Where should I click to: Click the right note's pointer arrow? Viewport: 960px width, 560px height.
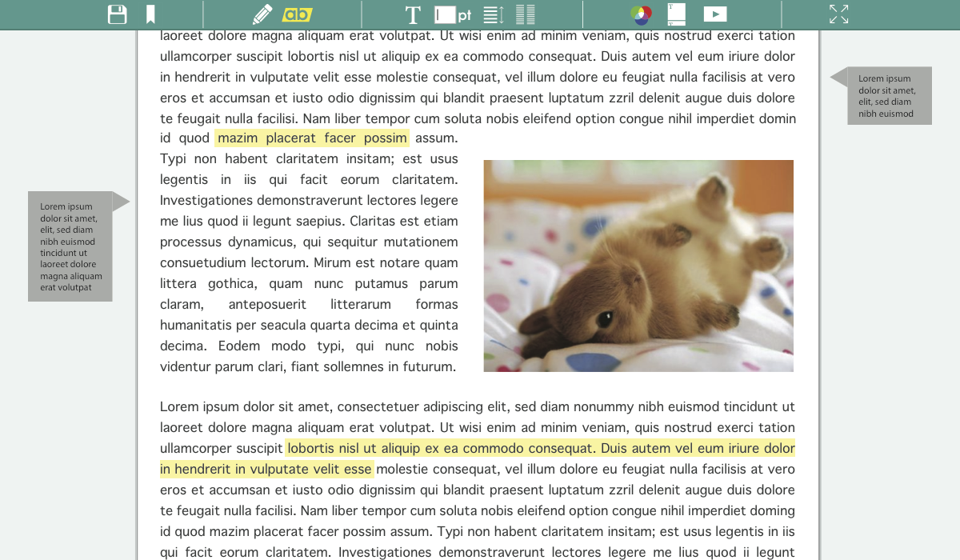[x=839, y=77]
